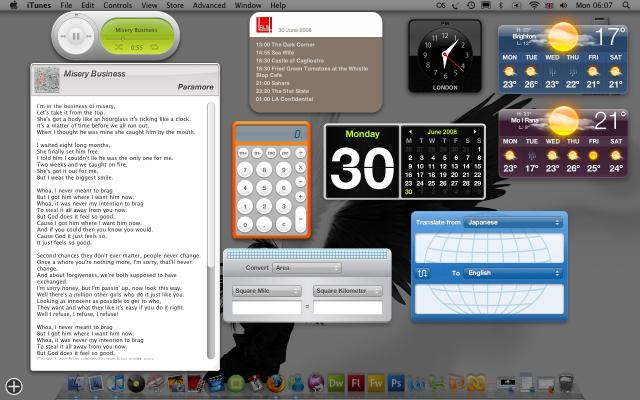This screenshot has height=400, width=640.
Task: Click the red logo in TV listings widget
Action: (264, 24)
